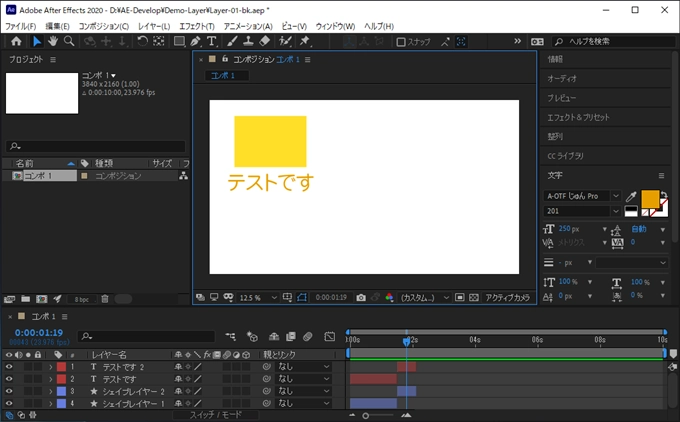Screen dimensions: 680x422
Task: Select the Hand tool in the toolbar
Action: 53,42
